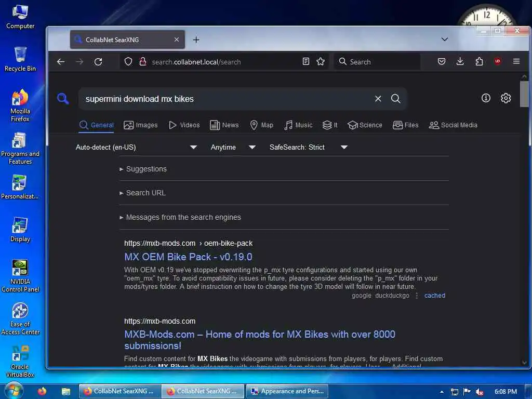The height and width of the screenshot is (399, 532).
Task: Switch to Appearance and Pers... taskbar window
Action: coord(287,391)
